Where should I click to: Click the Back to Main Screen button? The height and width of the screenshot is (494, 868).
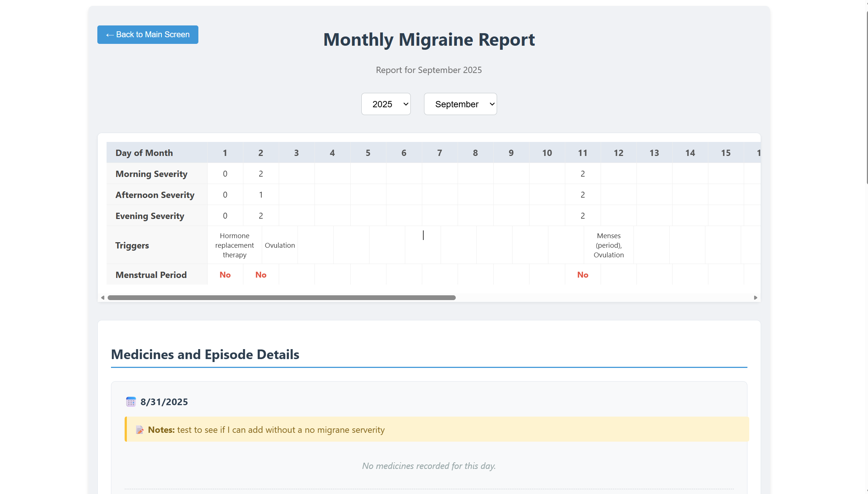[147, 34]
